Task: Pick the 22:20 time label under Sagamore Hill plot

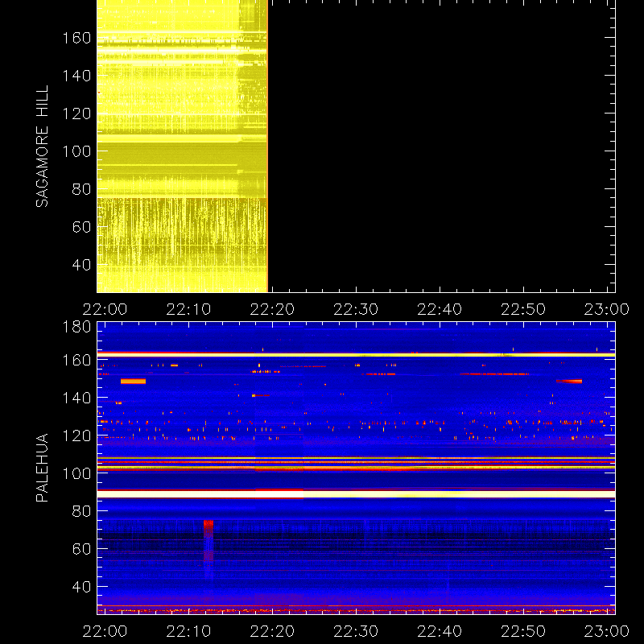Action: [x=272, y=309]
